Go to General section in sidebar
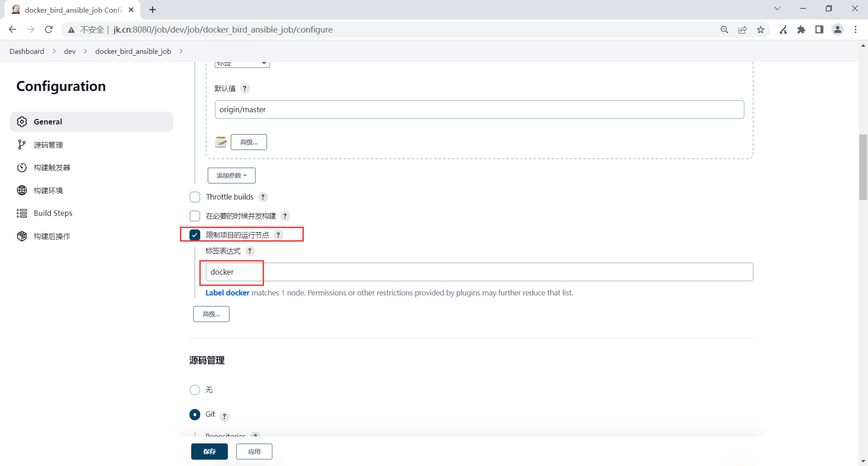The image size is (868, 466). coord(91,122)
